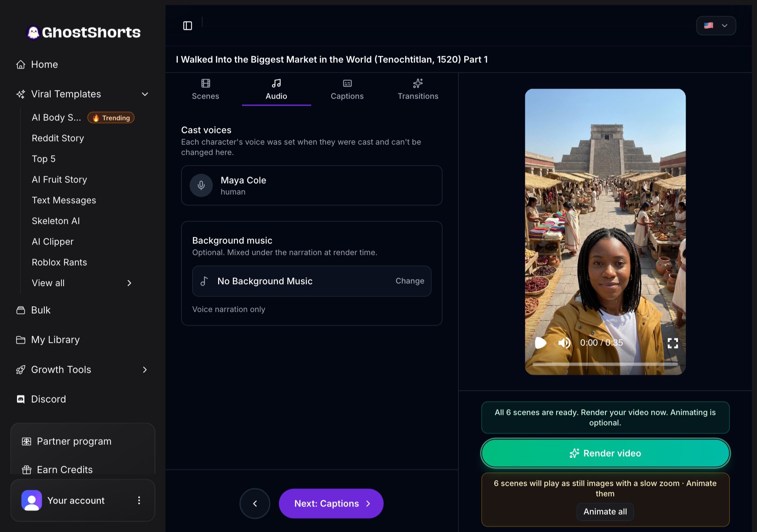This screenshot has width=757, height=532.
Task: Open the Roblox Rants template
Action: [60, 262]
